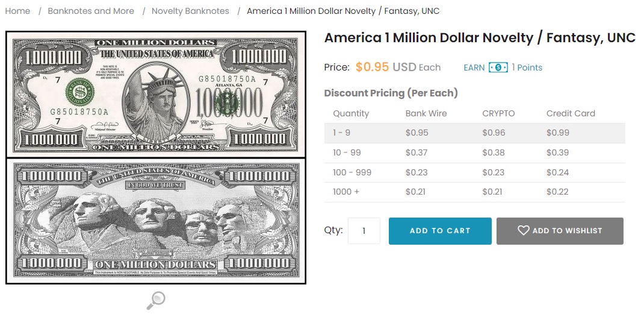This screenshot has height=317, width=644.
Task: Click the Earn 1 Points link
Action: [503, 67]
